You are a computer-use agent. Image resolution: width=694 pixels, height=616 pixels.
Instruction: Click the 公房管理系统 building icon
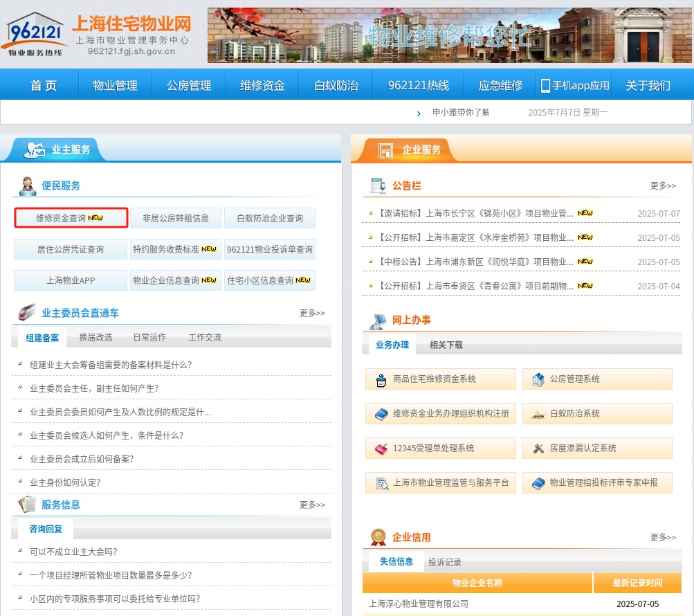click(x=538, y=379)
